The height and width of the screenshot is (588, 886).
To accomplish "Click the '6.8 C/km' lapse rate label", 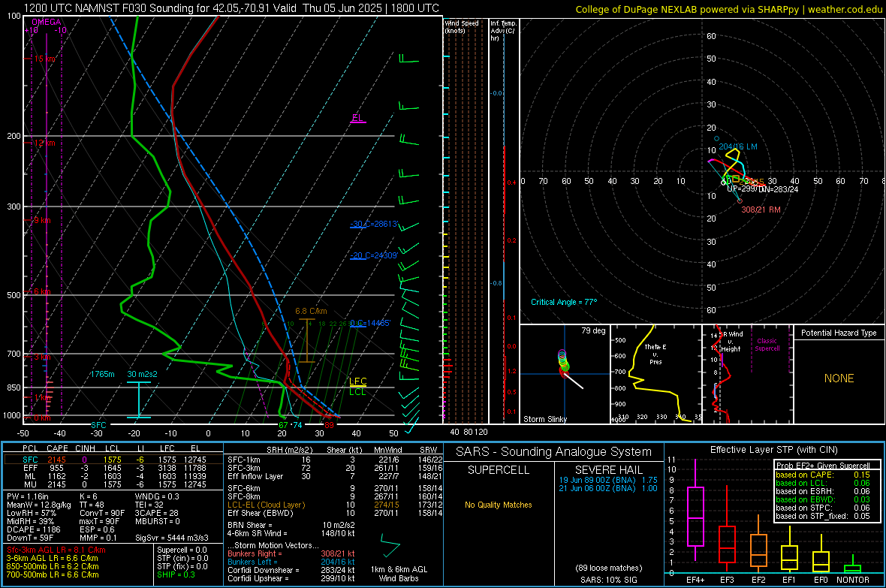I will (x=311, y=311).
